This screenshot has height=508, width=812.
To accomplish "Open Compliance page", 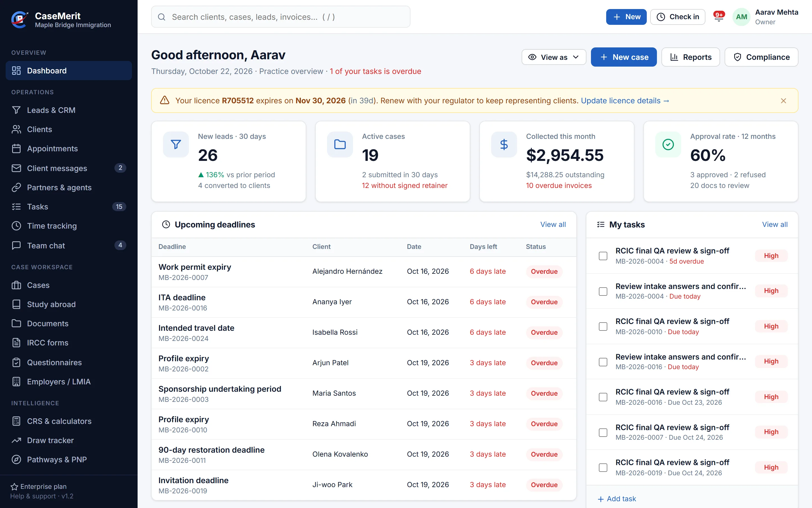I will [x=761, y=57].
